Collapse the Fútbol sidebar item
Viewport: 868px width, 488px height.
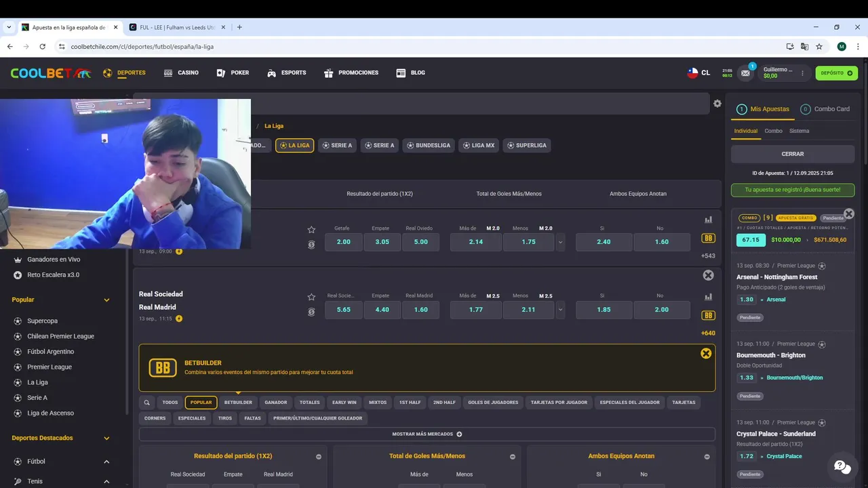tap(106, 462)
